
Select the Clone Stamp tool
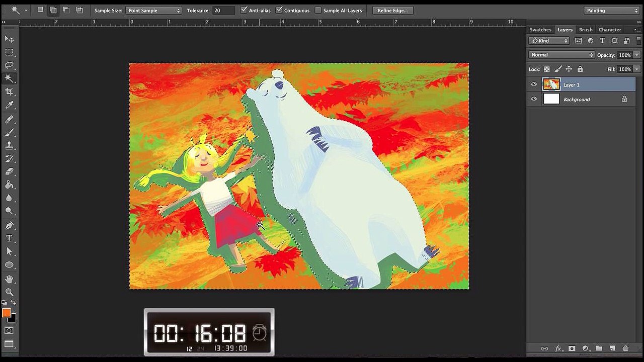tap(9, 145)
